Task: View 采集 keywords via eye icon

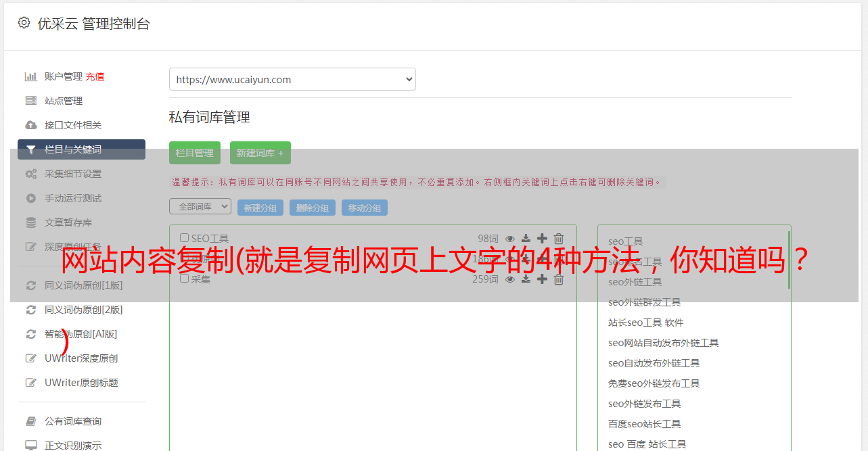Action: point(510,279)
